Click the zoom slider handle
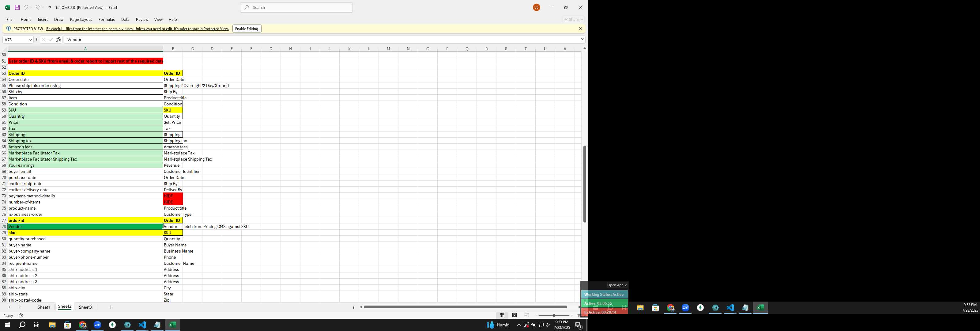Screen dimensions: 980x331 click(554, 315)
